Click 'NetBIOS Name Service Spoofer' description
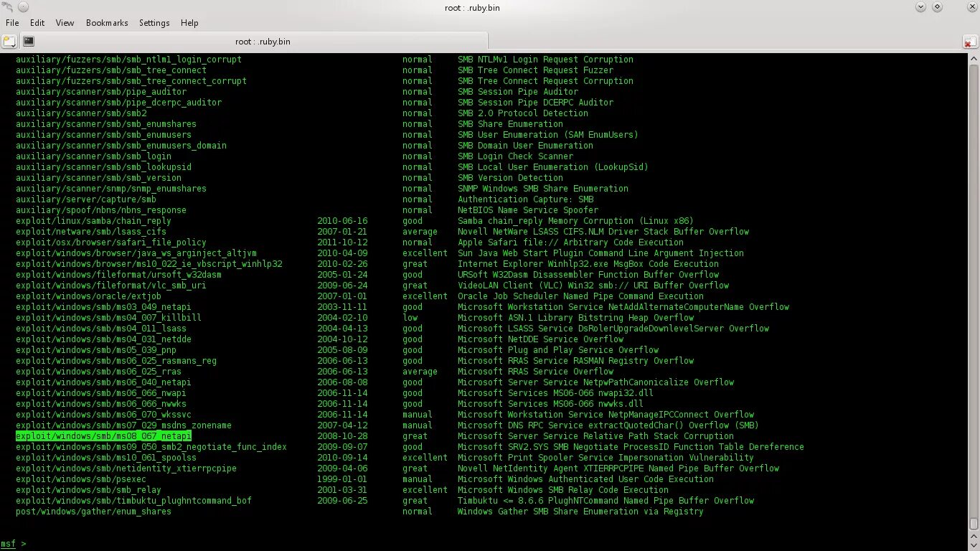Screen dimensions: 980x551 click(x=528, y=210)
